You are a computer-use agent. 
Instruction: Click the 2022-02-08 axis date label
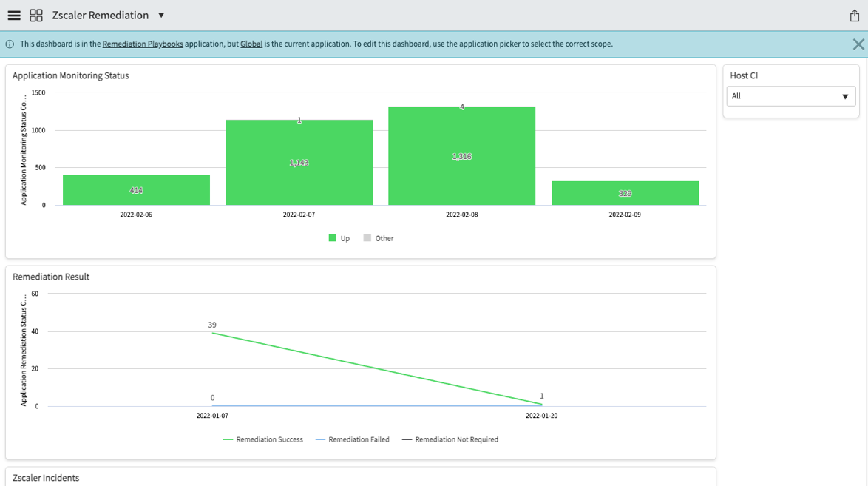[461, 215]
